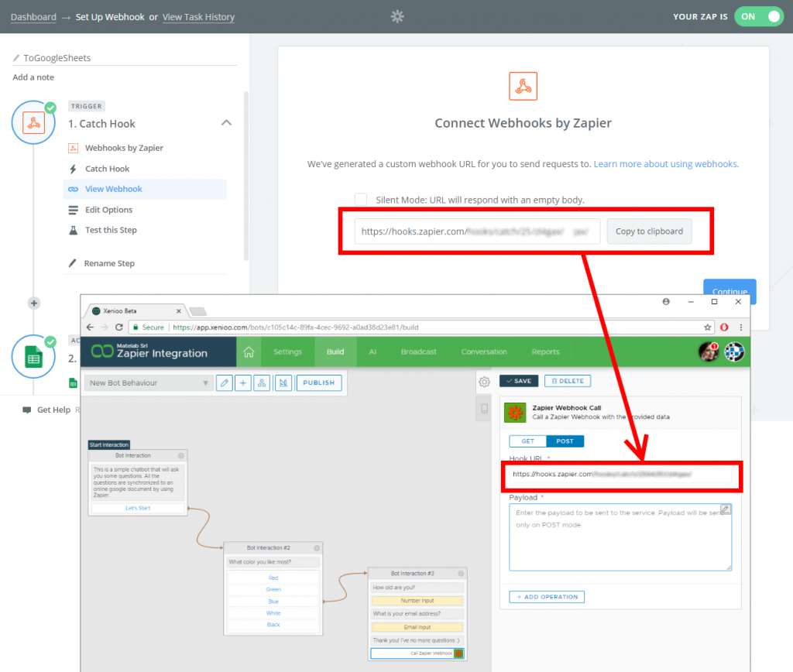Click browser back arrow in Xenioo window
Viewport: 793px width, 672px height.
click(x=90, y=327)
